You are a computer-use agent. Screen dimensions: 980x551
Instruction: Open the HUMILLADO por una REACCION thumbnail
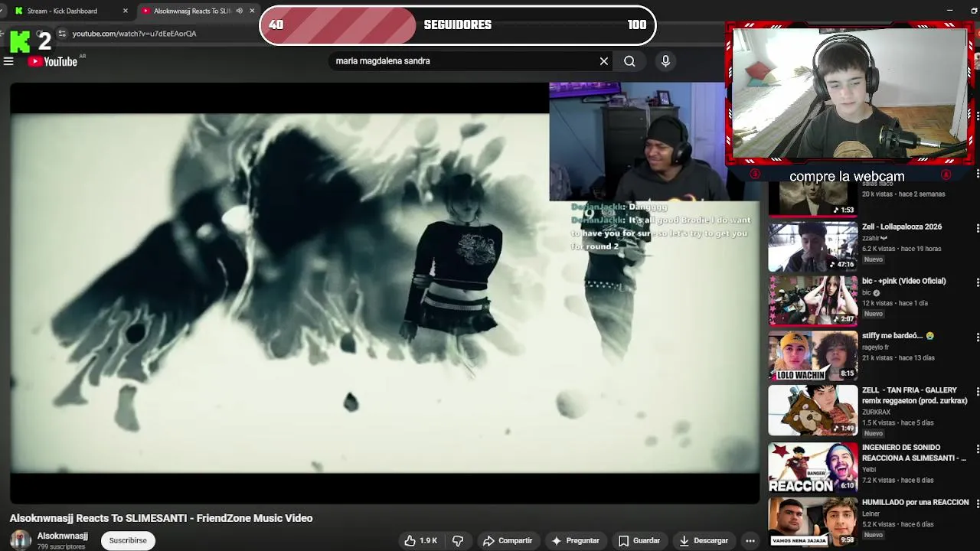tap(813, 522)
